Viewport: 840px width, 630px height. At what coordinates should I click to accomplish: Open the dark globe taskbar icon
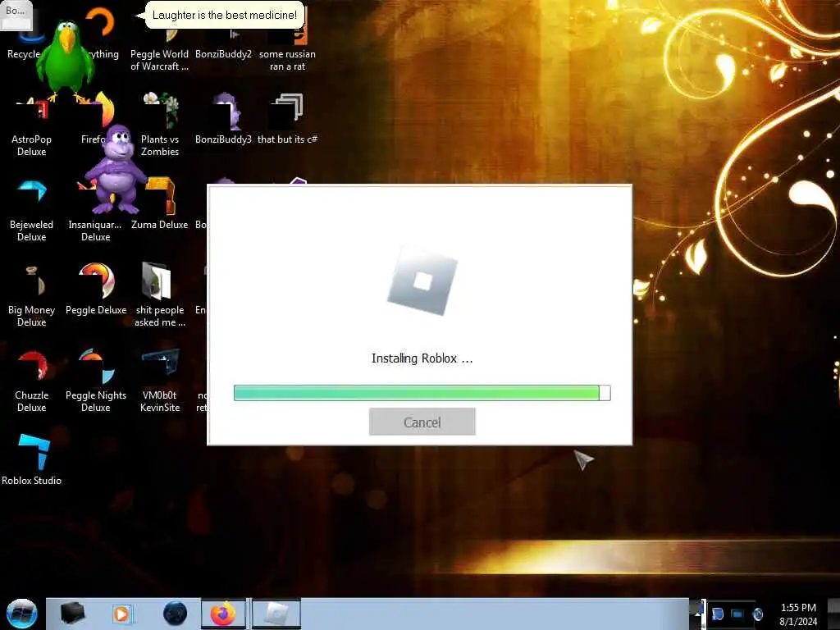coord(176,614)
